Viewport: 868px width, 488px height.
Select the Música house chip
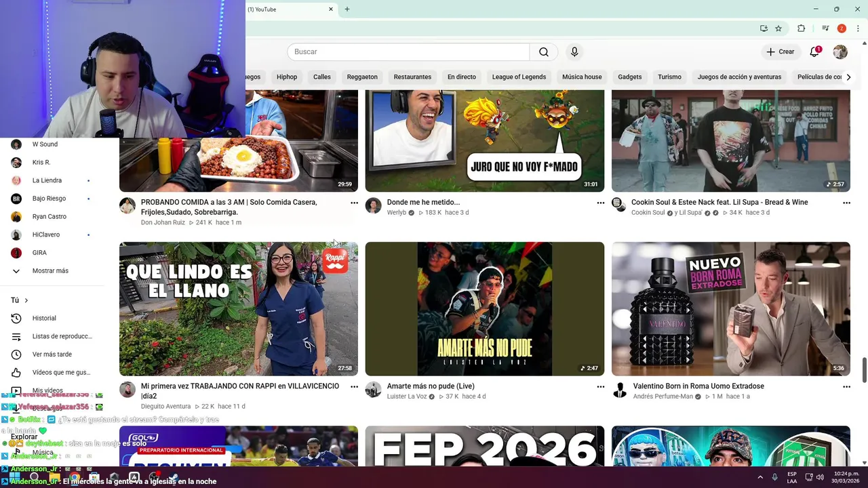582,77
